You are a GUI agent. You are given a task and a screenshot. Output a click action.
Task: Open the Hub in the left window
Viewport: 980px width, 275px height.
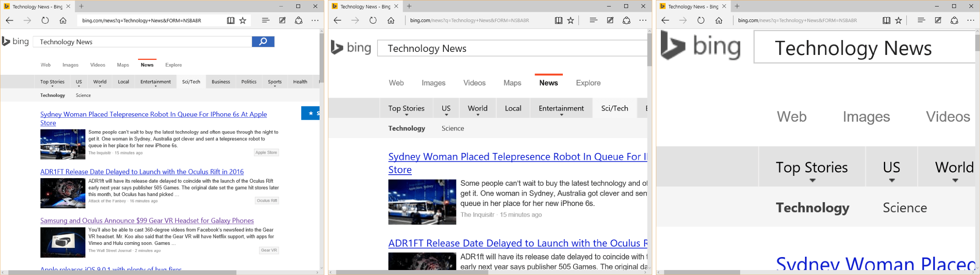(x=266, y=21)
